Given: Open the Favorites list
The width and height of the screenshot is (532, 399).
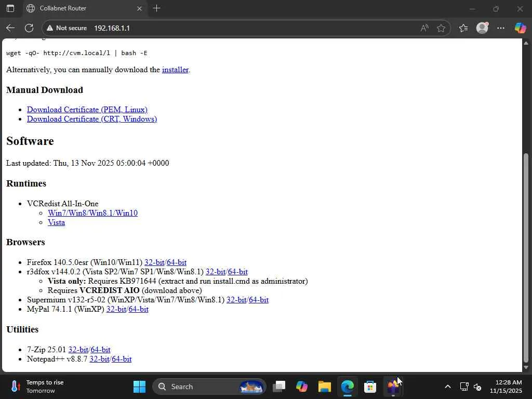Looking at the screenshot, I should (x=463, y=28).
